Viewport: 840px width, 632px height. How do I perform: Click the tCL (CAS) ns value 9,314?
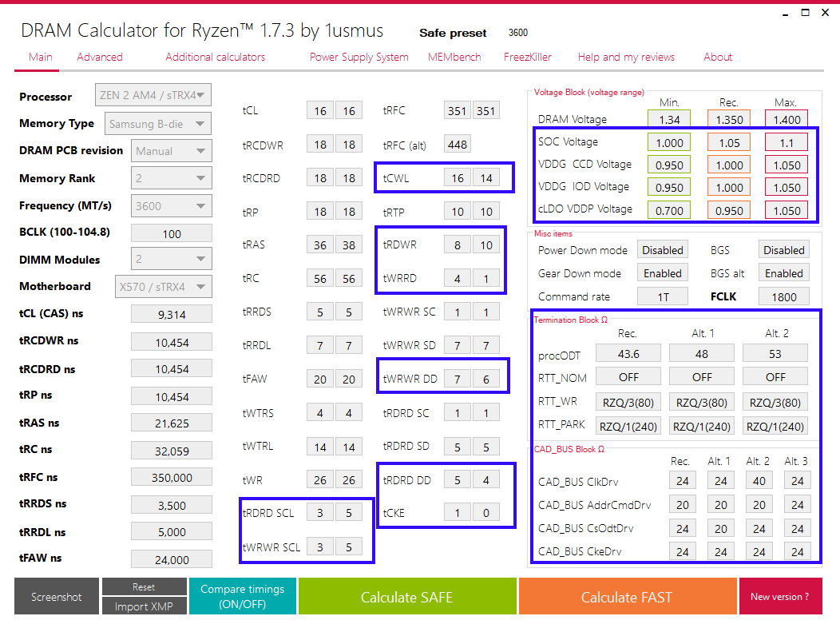[x=172, y=314]
